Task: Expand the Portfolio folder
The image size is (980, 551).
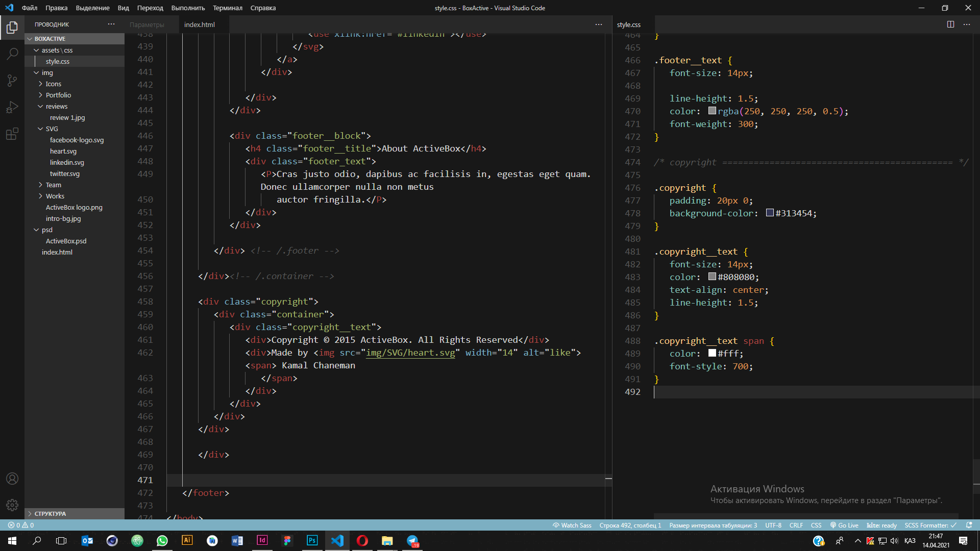Action: coord(58,95)
